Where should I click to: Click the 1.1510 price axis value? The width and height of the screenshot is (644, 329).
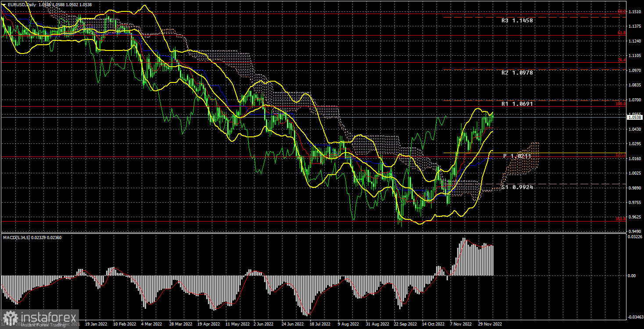pyautogui.click(x=635, y=12)
